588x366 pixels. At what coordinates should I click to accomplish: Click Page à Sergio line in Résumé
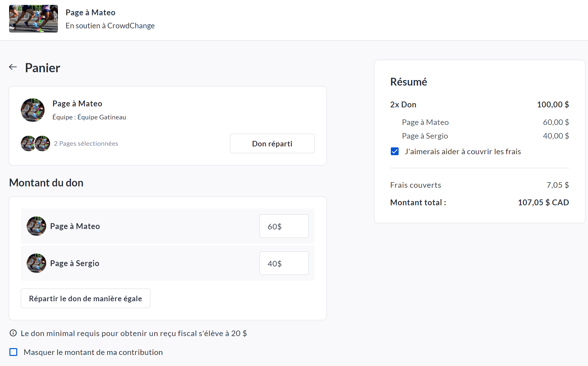coord(425,136)
